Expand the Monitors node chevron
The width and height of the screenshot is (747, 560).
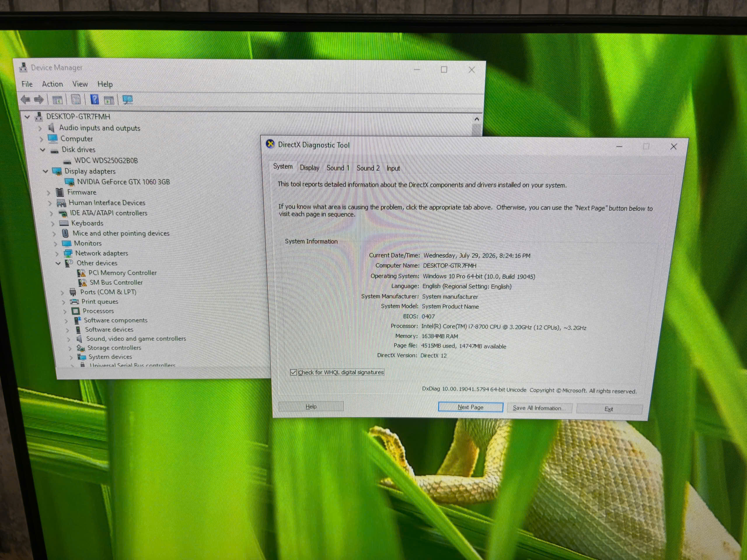56,244
